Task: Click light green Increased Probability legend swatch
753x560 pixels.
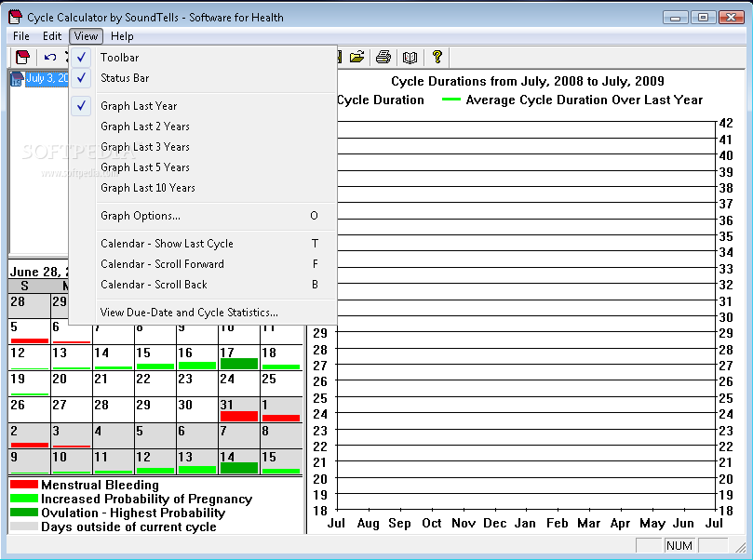Action: pyautogui.click(x=24, y=499)
